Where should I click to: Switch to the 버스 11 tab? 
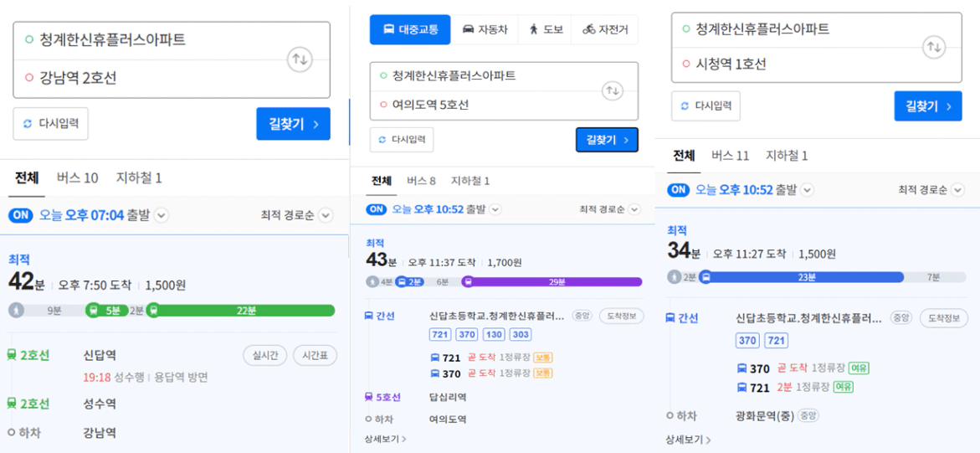click(x=730, y=156)
